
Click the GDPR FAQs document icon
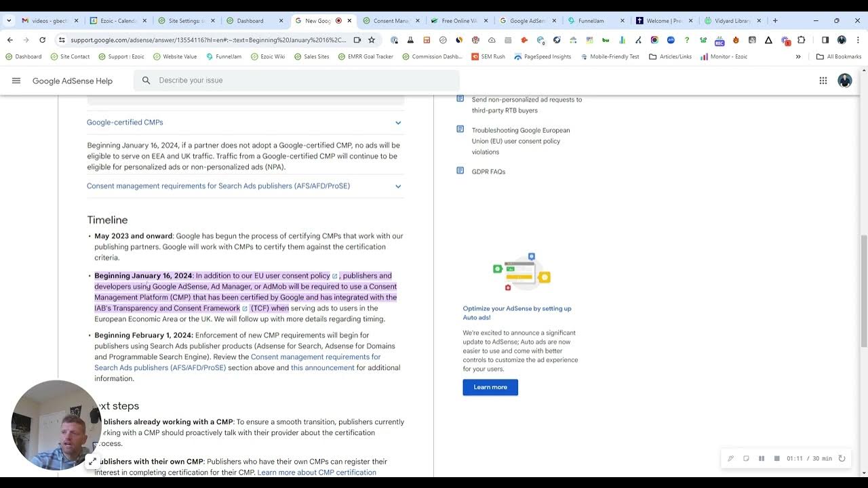pyautogui.click(x=460, y=171)
